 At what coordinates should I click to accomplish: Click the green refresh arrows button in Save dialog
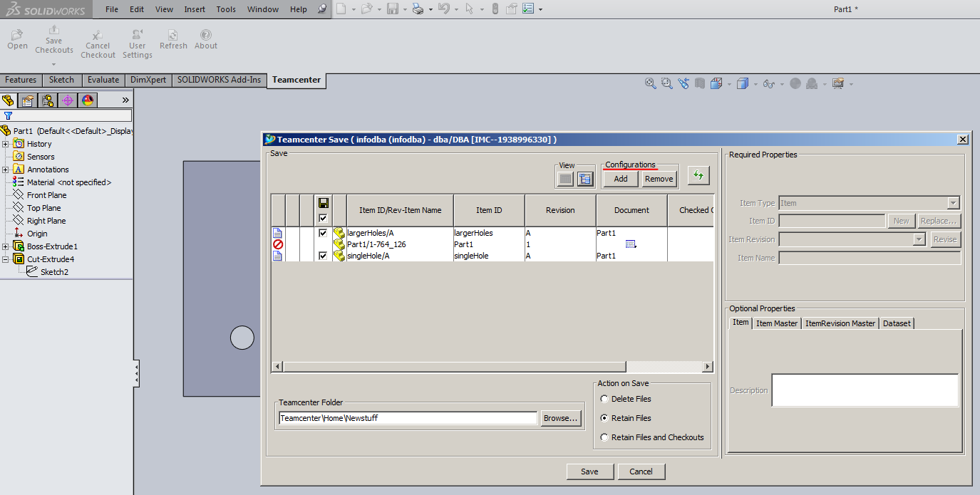coord(698,175)
